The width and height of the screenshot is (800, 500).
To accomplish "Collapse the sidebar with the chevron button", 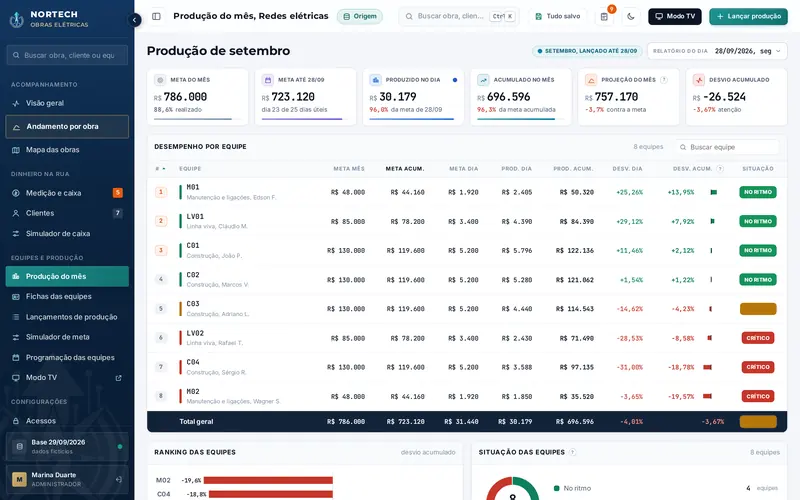I will tap(134, 20).
